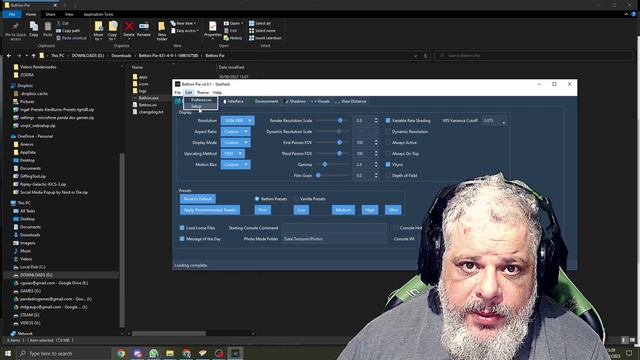
Task: Choose Preferences in the Edit menu
Action: pyautogui.click(x=201, y=100)
